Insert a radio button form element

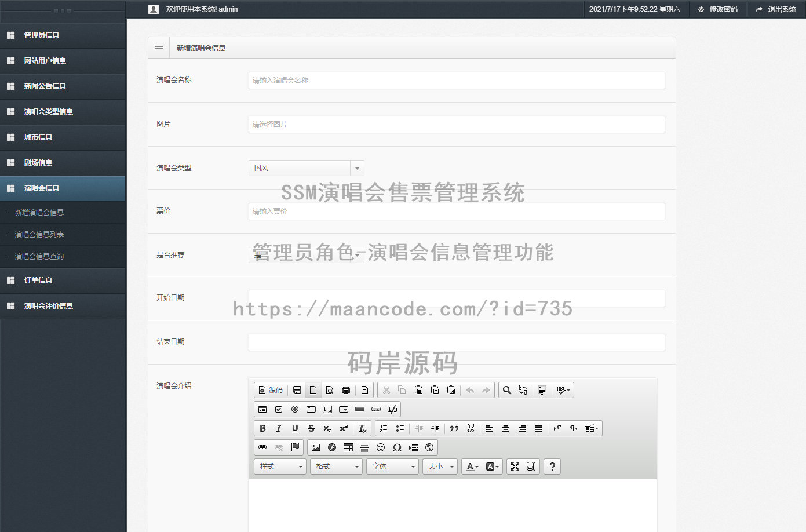click(295, 409)
